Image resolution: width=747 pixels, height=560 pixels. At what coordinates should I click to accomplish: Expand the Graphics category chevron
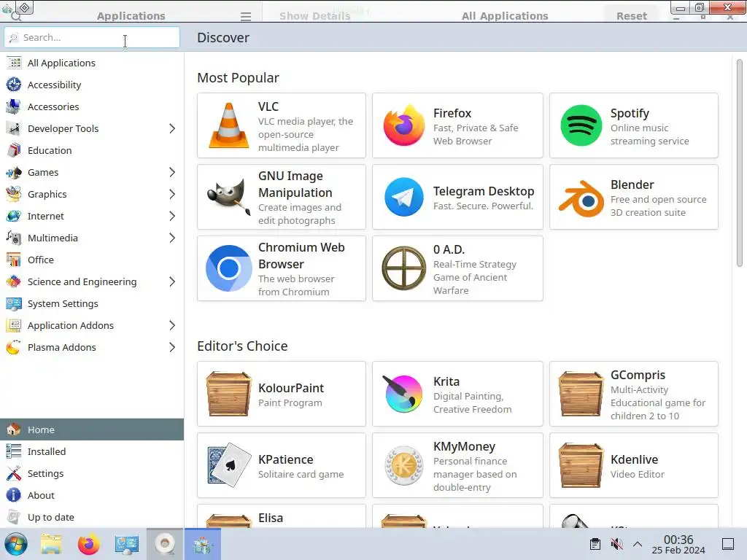[172, 194]
